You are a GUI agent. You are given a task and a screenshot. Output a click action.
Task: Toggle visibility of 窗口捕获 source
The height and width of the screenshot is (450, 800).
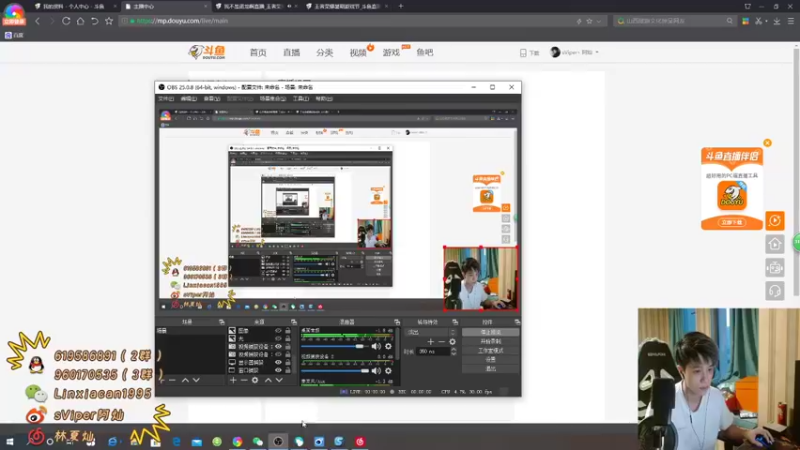pos(278,370)
